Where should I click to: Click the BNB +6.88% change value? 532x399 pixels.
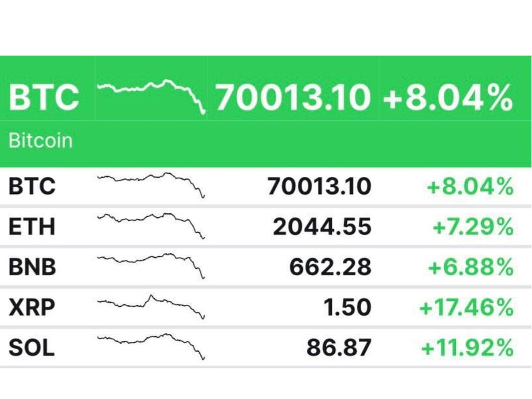pyautogui.click(x=470, y=267)
